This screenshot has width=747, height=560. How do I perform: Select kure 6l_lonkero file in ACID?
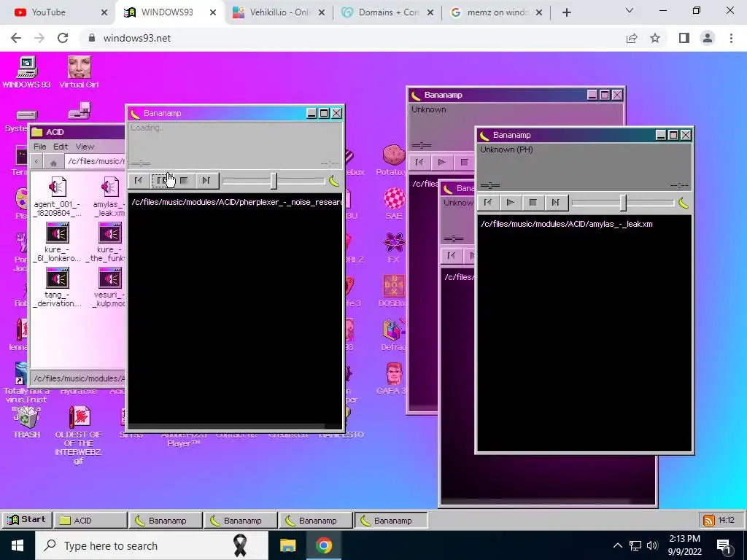click(57, 242)
